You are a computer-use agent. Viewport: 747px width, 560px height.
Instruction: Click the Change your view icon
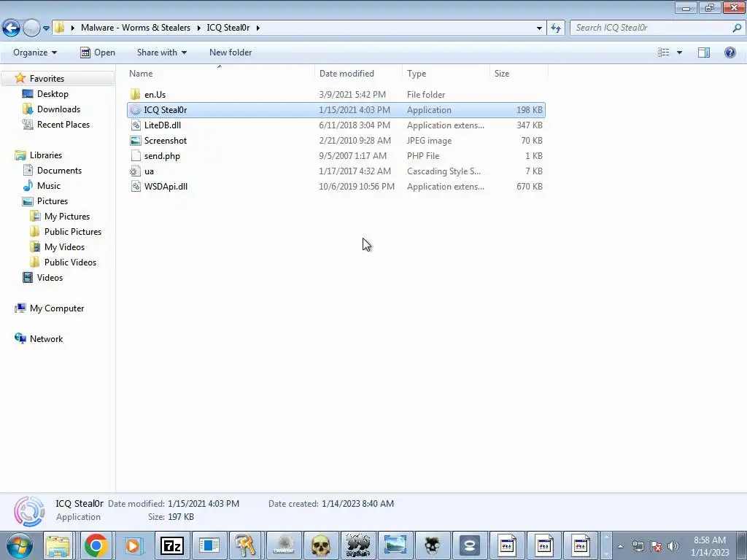(x=663, y=52)
